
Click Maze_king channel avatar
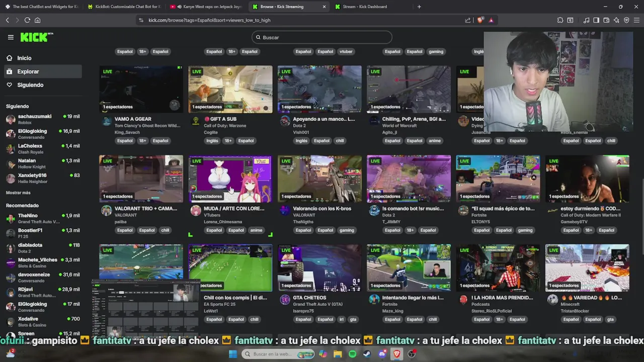374,300
